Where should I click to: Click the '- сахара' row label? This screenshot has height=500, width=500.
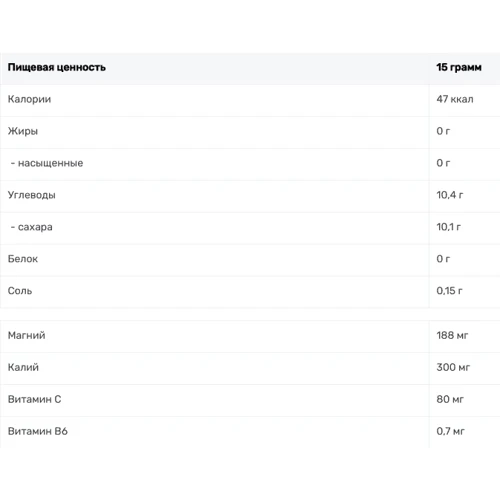pos(32,227)
